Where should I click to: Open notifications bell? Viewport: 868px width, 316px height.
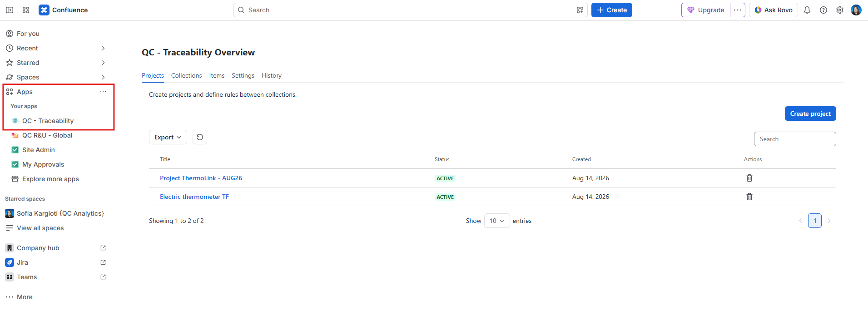click(x=807, y=10)
